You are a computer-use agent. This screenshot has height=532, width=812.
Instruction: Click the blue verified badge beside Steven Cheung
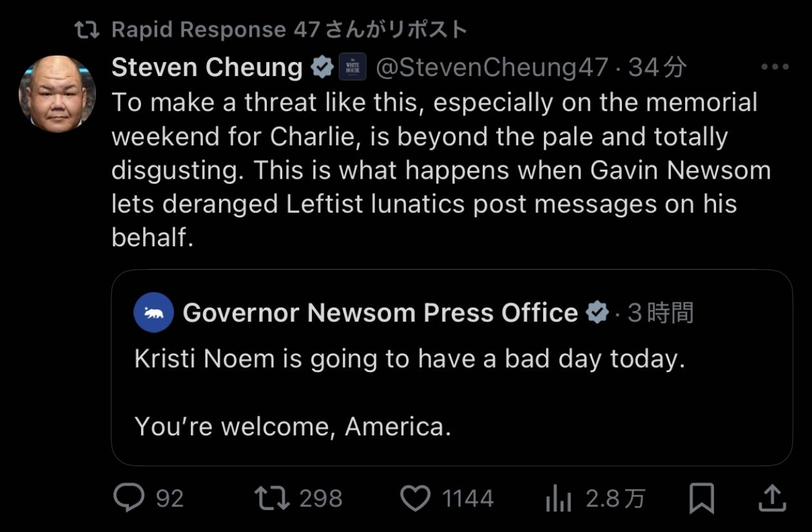pyautogui.click(x=322, y=67)
